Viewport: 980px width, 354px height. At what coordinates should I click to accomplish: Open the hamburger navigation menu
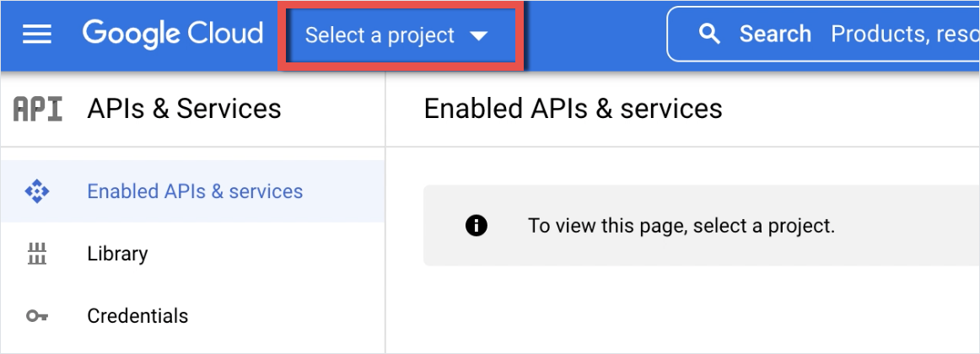pos(37,35)
